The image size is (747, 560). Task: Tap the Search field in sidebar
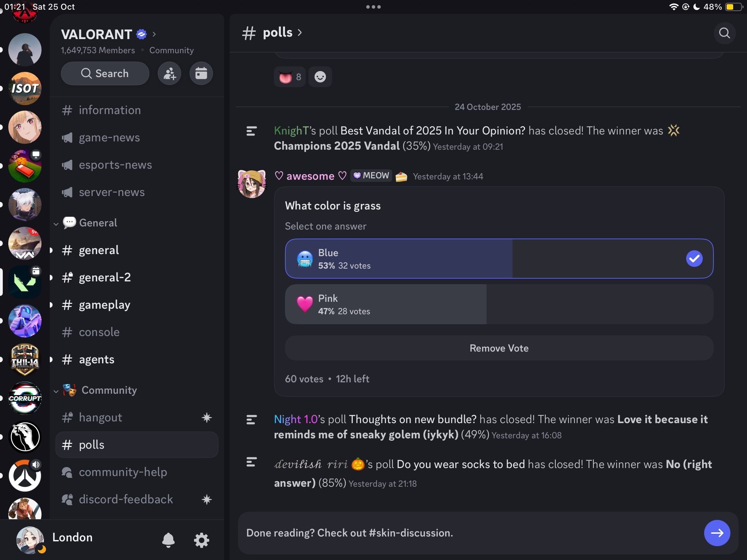point(105,74)
